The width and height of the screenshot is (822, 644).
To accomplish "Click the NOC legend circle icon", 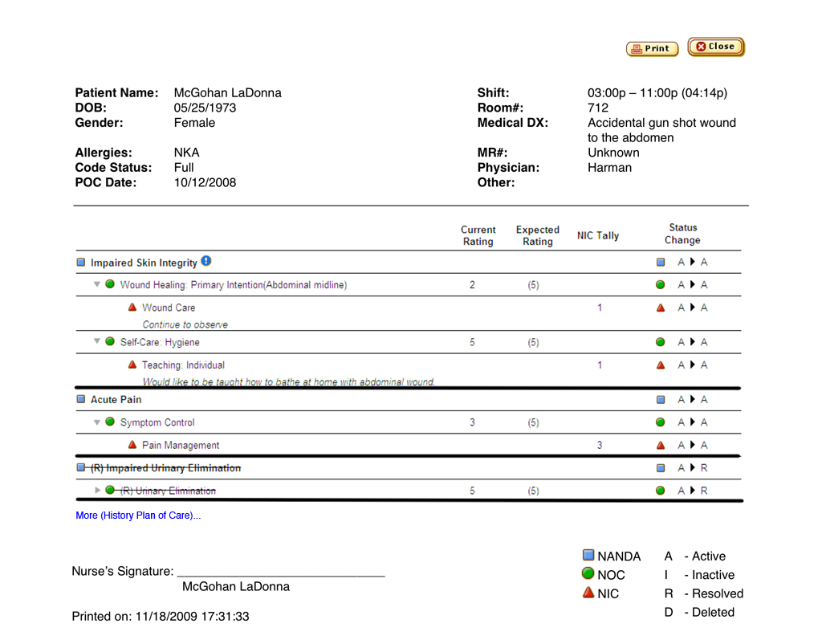I will [x=588, y=573].
